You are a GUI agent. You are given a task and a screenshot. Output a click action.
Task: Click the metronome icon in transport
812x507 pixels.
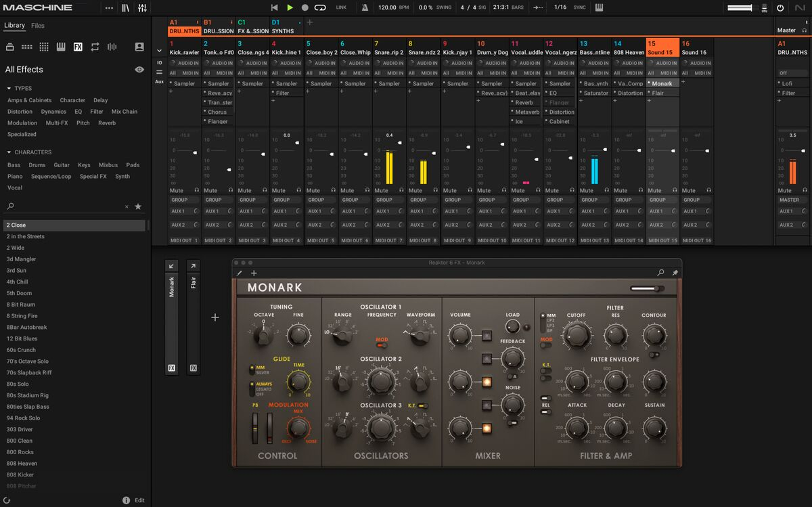point(365,7)
